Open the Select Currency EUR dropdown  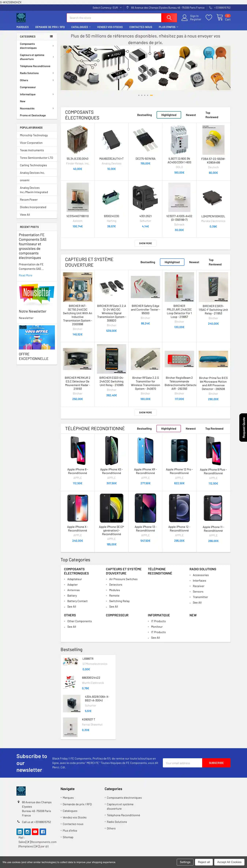(107, 7)
